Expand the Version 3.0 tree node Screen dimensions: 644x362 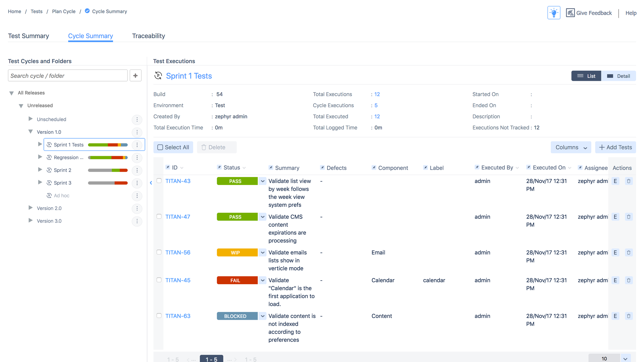pos(31,221)
